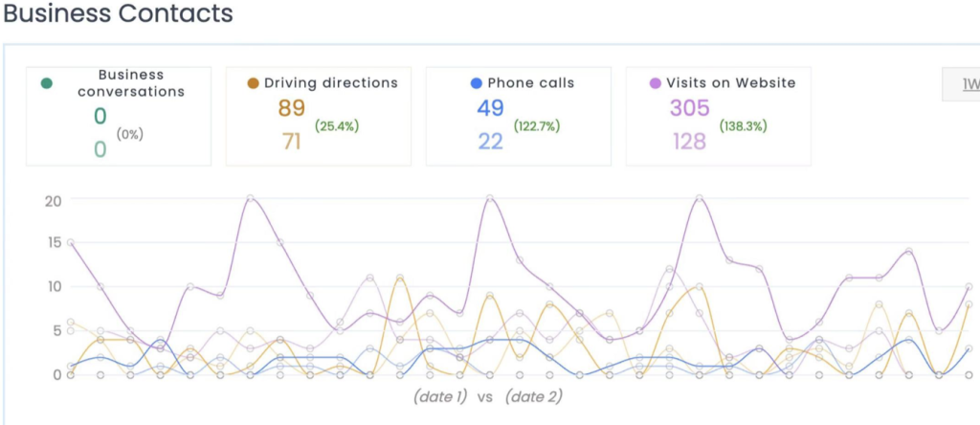
Task: Click the 89 driving directions count
Action: coord(292,108)
